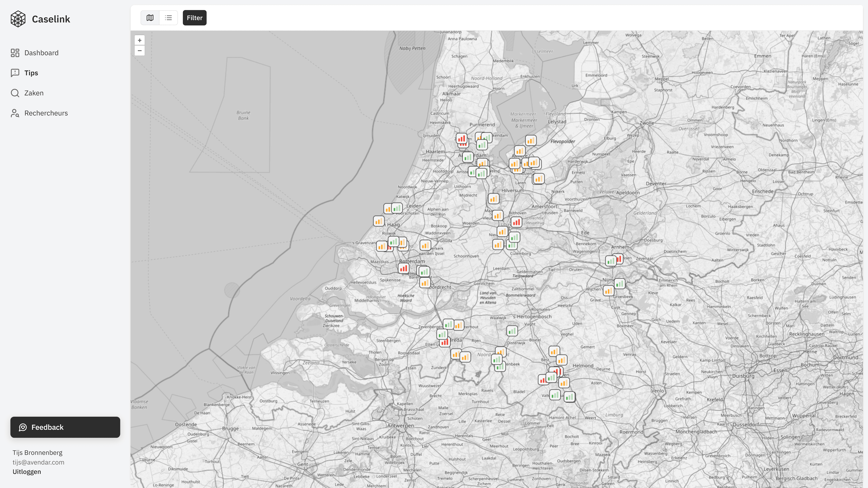
Task: Open the Filter options
Action: click(x=194, y=18)
